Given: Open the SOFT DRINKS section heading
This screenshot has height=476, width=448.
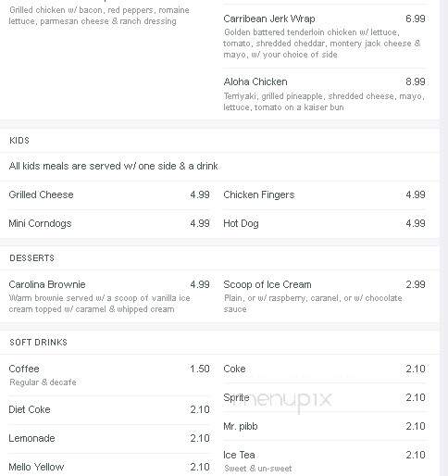Looking at the screenshot, I should [x=38, y=343].
